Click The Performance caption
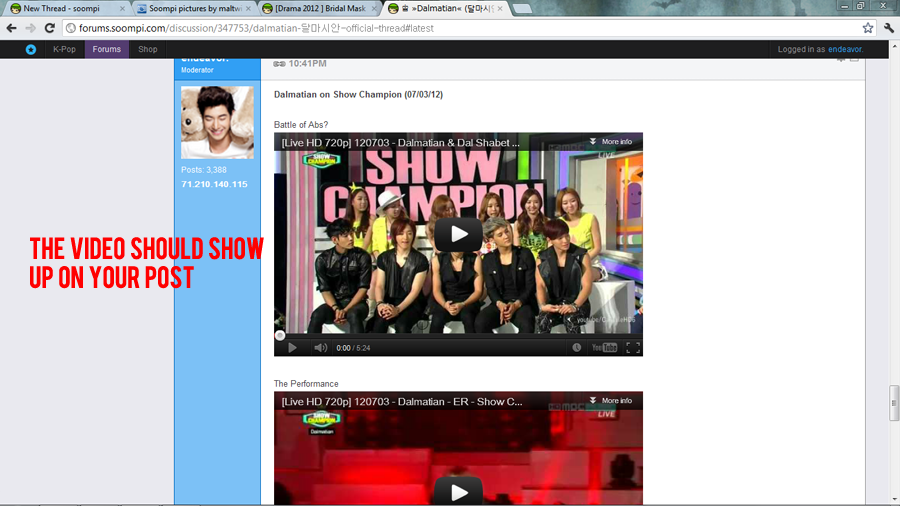 (306, 384)
